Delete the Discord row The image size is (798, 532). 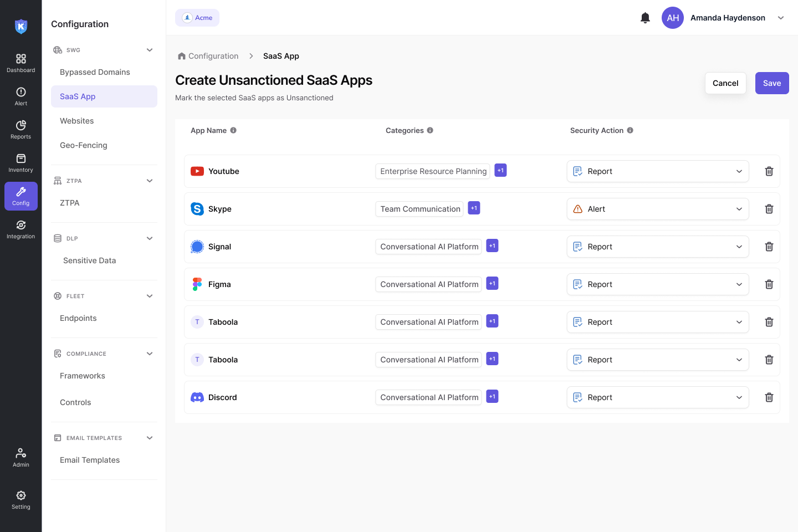coord(769,397)
